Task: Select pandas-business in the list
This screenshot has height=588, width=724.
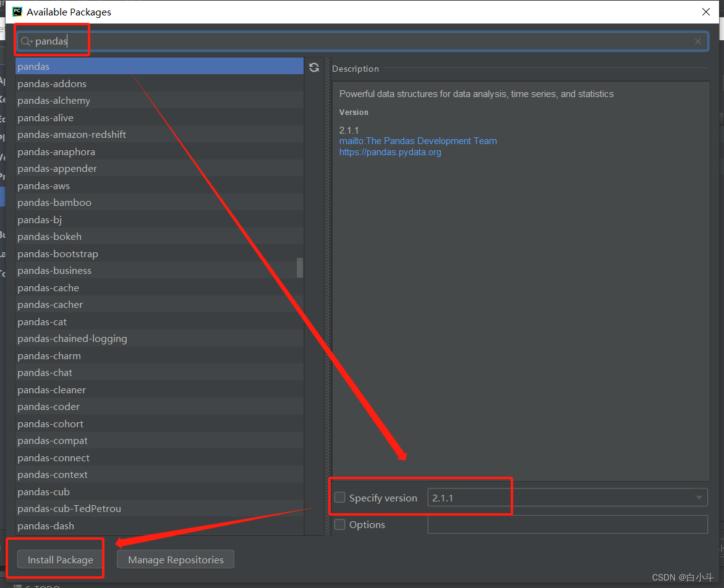Action: [x=160, y=270]
